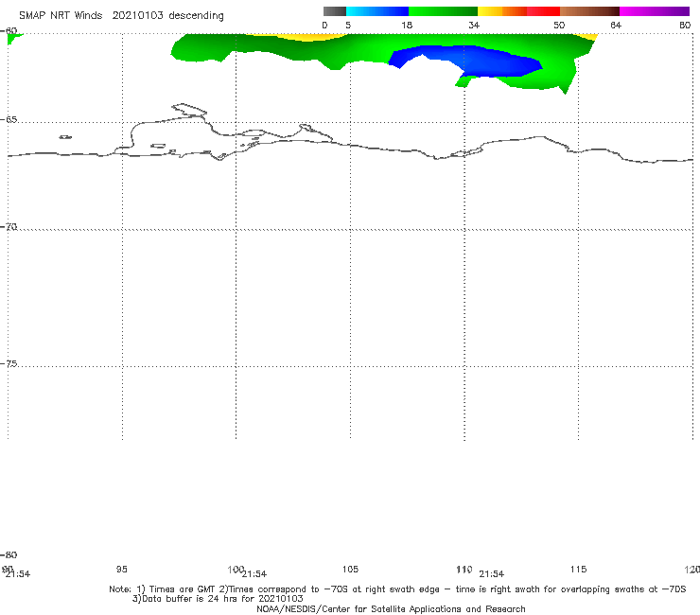The image size is (700, 615).
Task: Click the color bar label "50"
Action: pos(559,25)
